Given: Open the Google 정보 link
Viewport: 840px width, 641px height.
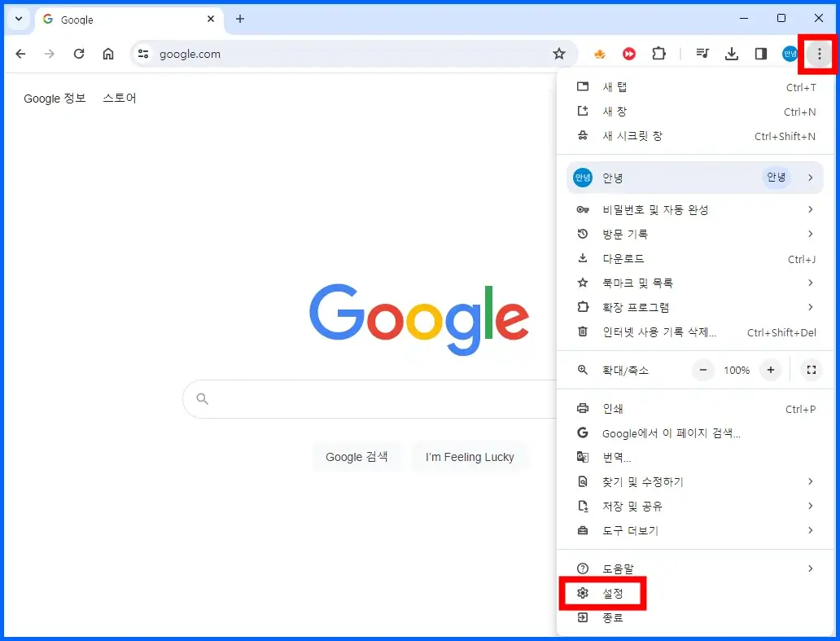Looking at the screenshot, I should (55, 98).
